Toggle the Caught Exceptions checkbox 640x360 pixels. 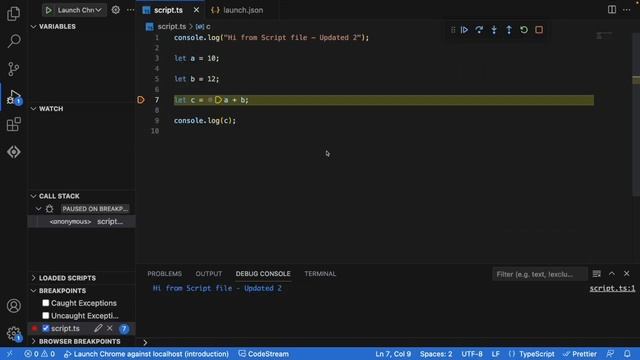46,303
